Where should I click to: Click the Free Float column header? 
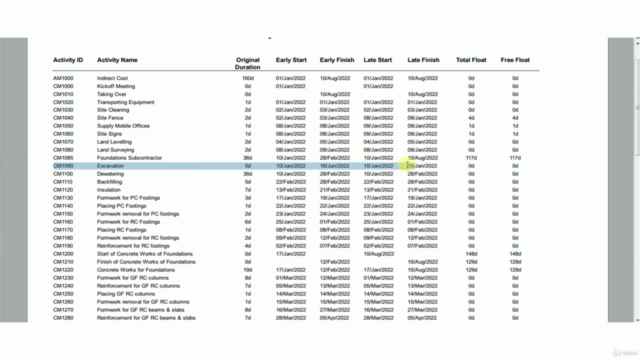coord(515,60)
